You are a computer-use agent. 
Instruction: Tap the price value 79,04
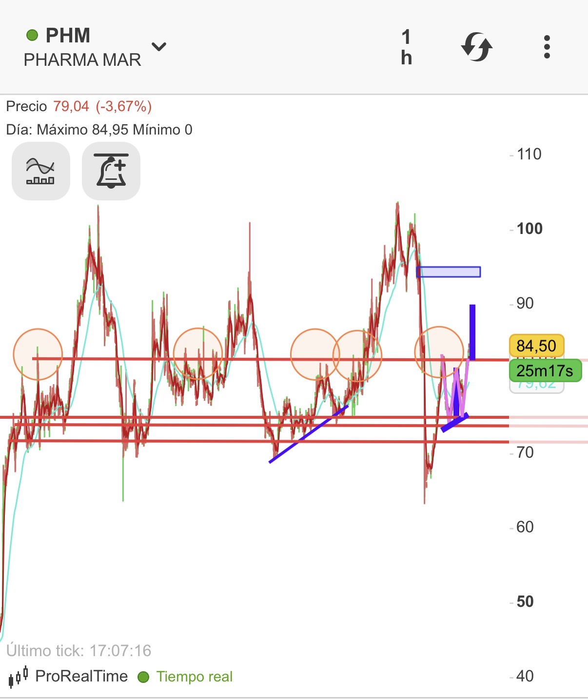coord(71,106)
